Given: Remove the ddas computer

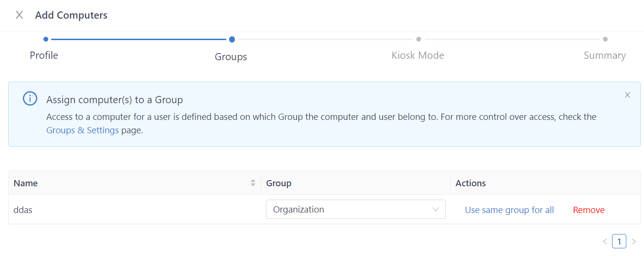Looking at the screenshot, I should [x=589, y=210].
